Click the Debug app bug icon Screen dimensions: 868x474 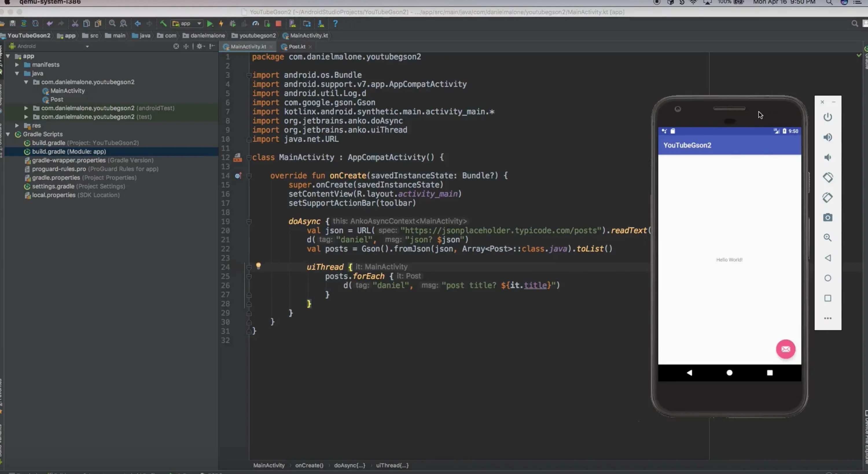[x=233, y=24]
